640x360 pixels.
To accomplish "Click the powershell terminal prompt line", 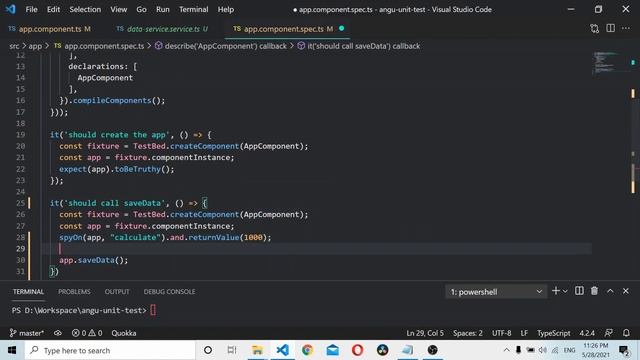I will 84,310.
